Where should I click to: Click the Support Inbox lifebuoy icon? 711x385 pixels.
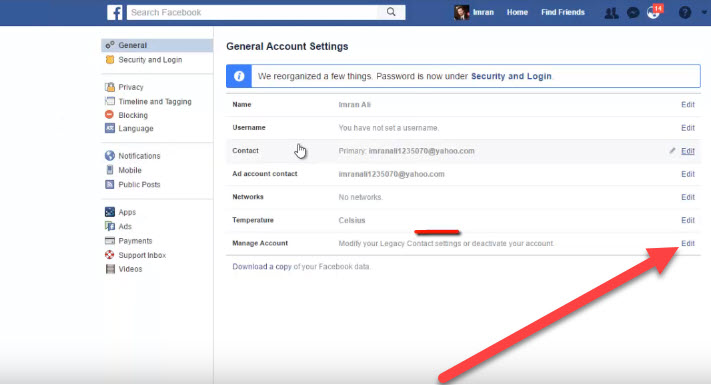pyautogui.click(x=110, y=255)
